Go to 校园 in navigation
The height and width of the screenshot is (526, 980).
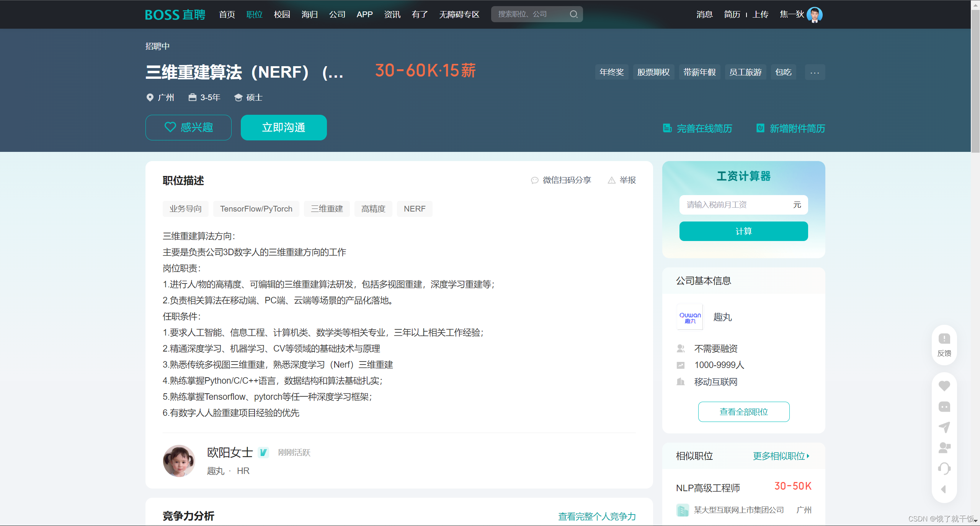[282, 15]
